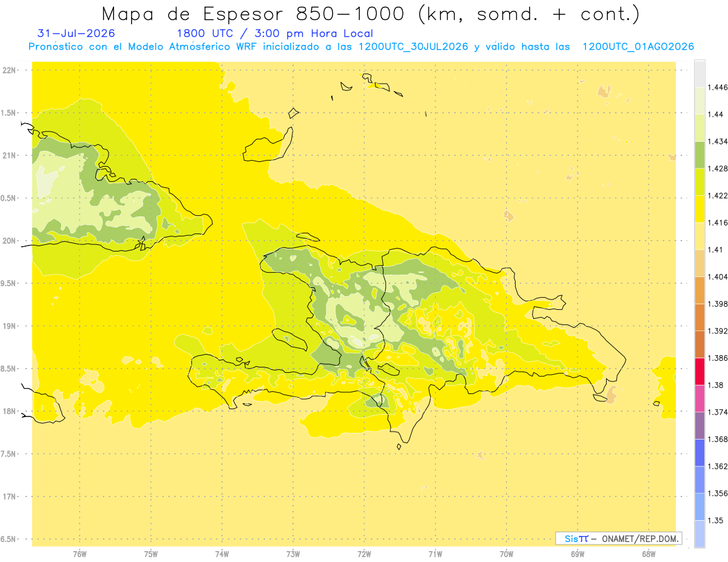This screenshot has height=562, width=728.
Task: Click the "20N" latitude label
Action: pos(9,241)
